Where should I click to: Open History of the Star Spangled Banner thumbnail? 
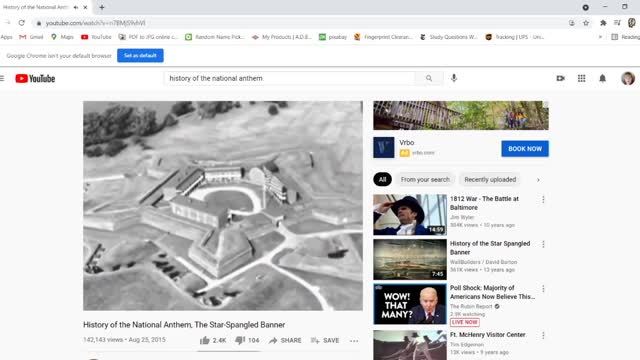pyautogui.click(x=410, y=259)
